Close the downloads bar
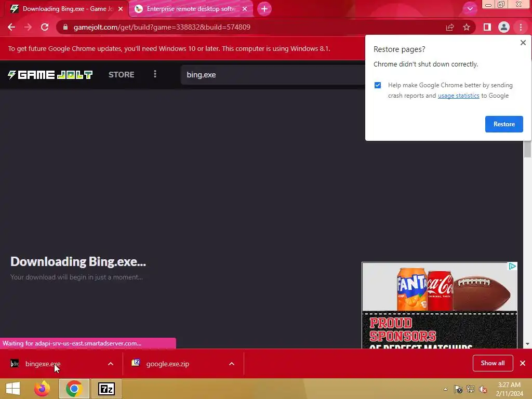Image resolution: width=532 pixels, height=399 pixels. [x=523, y=363]
